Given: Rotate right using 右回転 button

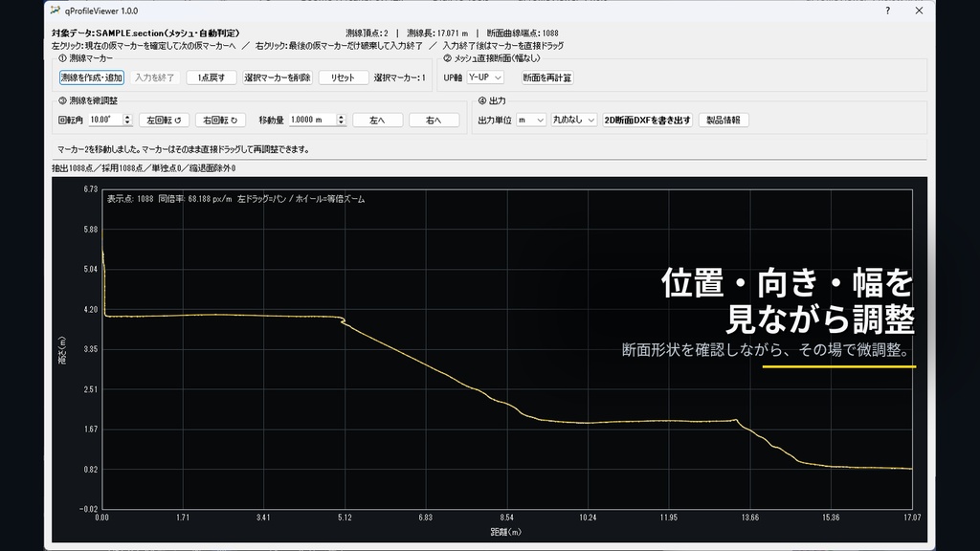Looking at the screenshot, I should 220,120.
